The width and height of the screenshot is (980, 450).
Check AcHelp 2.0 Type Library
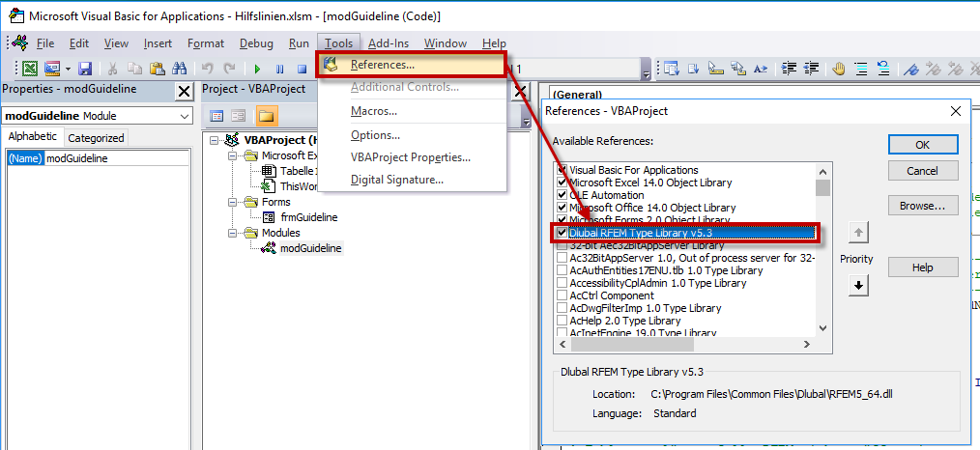tap(562, 321)
